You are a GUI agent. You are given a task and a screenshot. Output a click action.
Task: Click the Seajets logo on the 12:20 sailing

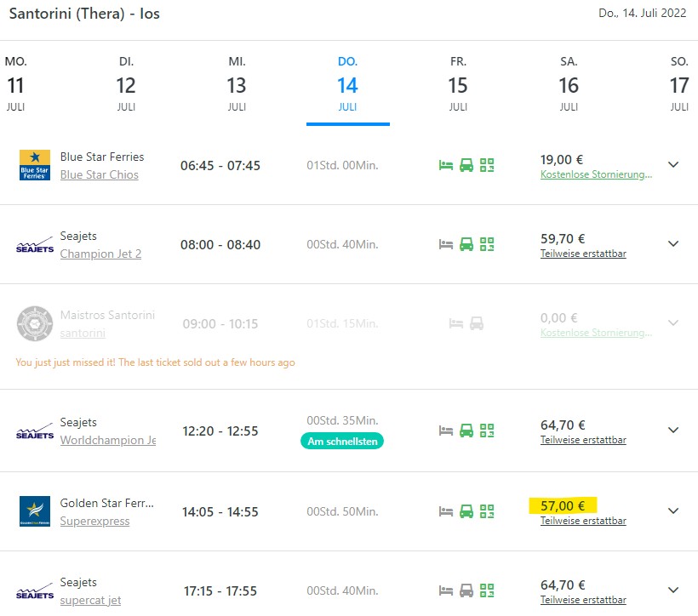(x=35, y=431)
